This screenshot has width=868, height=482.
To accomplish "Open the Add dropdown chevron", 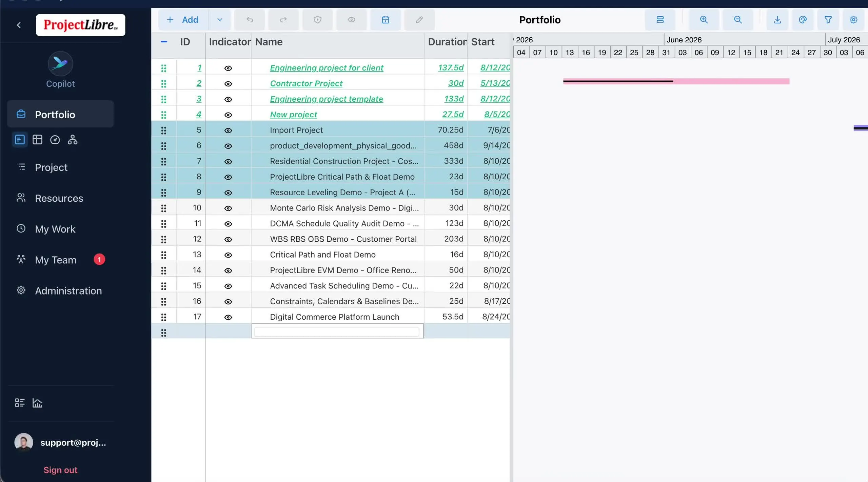I will click(220, 20).
